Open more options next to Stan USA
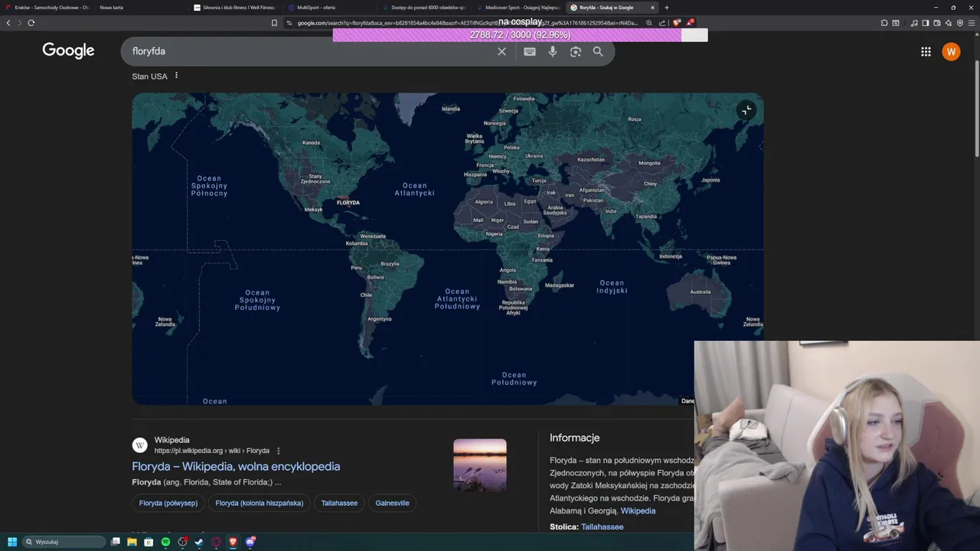Image resolution: width=980 pixels, height=551 pixels. (x=176, y=76)
